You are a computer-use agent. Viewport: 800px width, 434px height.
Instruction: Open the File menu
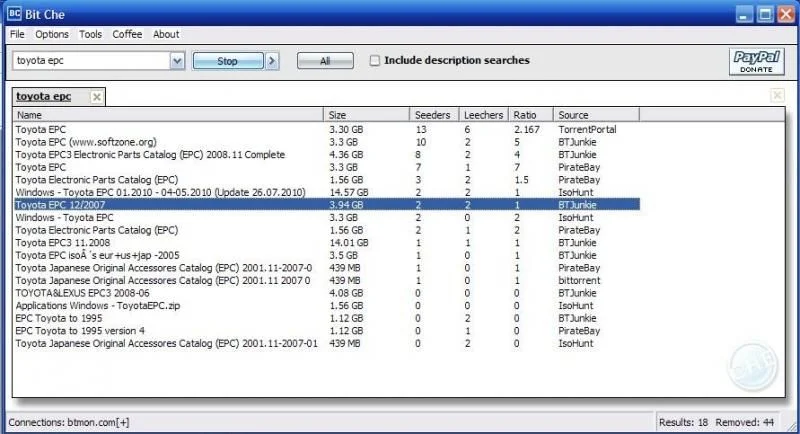coord(17,34)
